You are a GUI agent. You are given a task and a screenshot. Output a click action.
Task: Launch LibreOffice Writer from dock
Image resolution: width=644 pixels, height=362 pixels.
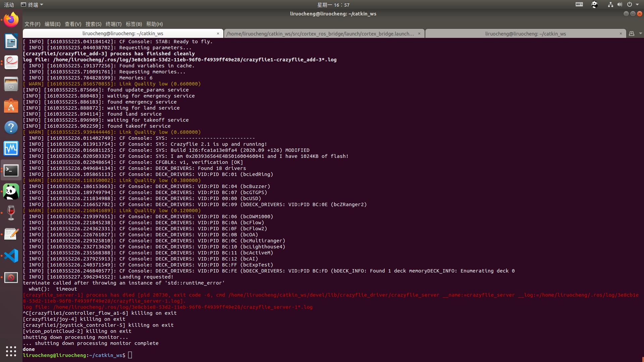pyautogui.click(x=11, y=42)
